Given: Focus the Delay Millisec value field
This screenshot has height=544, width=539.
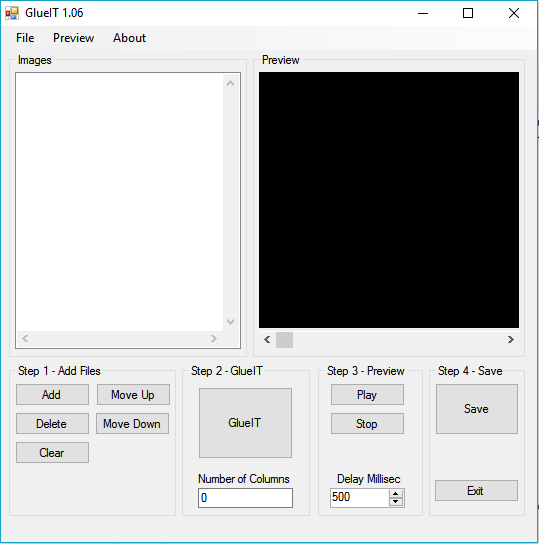Looking at the screenshot, I should click(x=360, y=498).
